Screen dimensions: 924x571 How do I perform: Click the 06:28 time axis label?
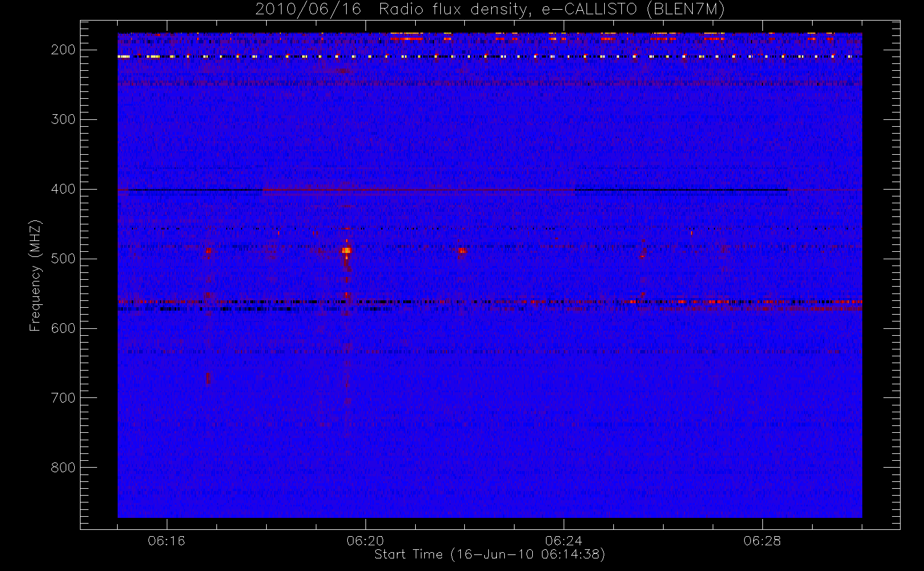tap(762, 541)
